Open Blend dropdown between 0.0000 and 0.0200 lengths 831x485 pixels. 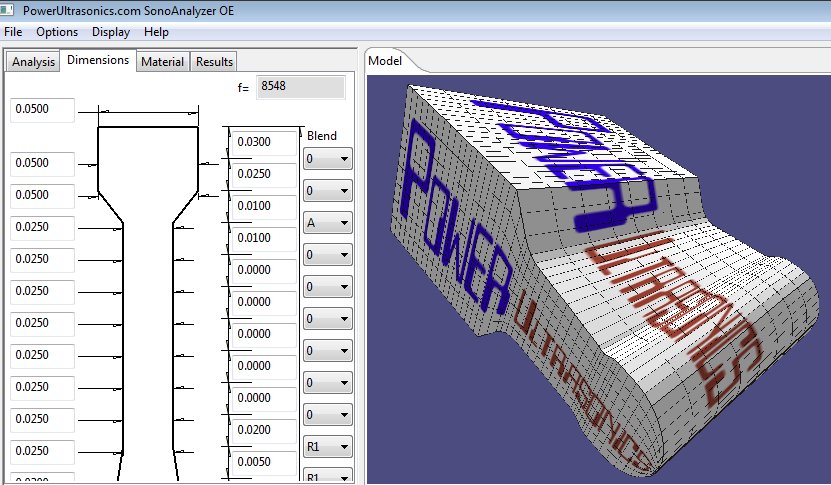click(328, 415)
